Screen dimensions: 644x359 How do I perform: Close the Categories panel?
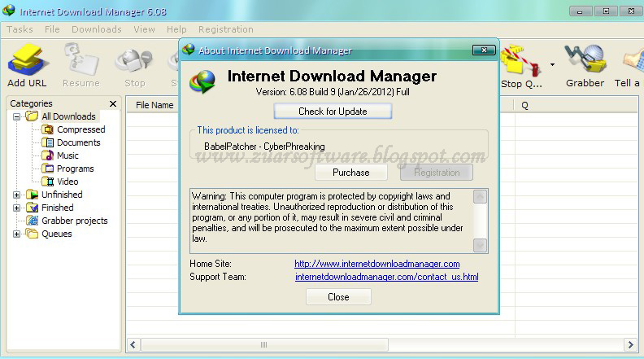[113, 103]
